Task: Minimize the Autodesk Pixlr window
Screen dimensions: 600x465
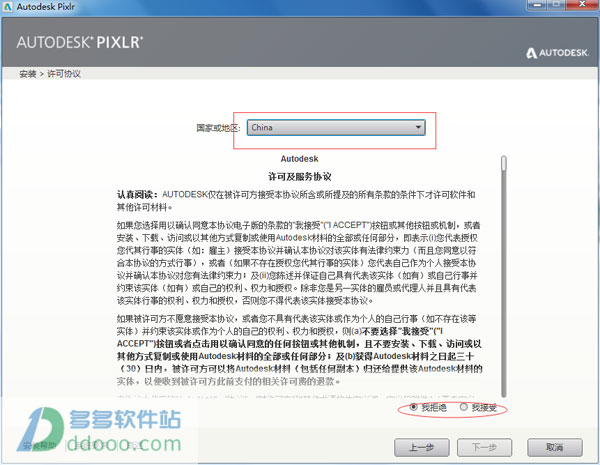Action: 538,4
